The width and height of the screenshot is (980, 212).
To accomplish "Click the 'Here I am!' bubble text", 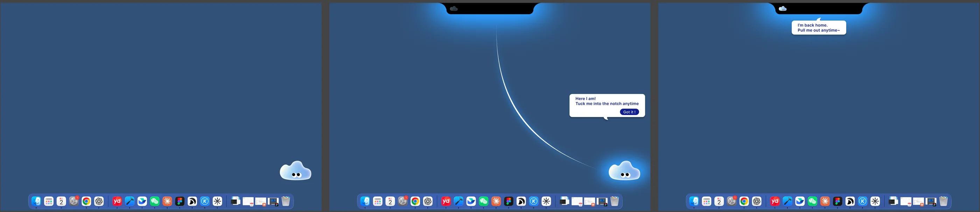I will 586,98.
